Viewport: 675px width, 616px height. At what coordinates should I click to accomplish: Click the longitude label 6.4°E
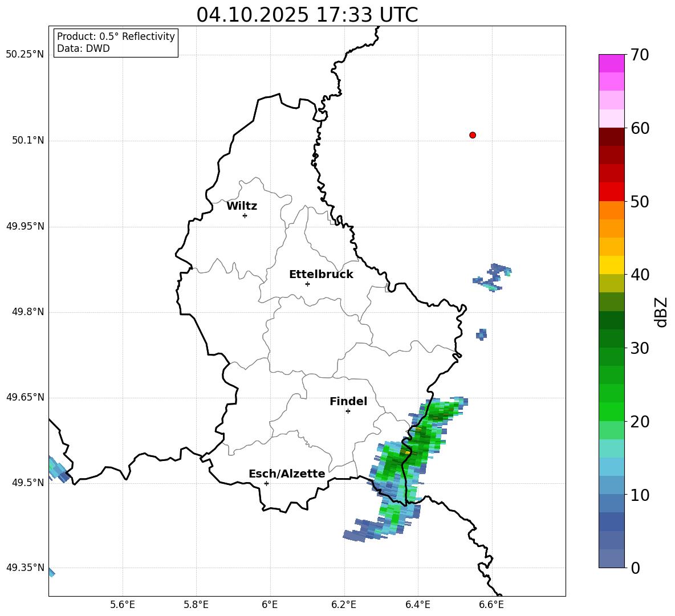coord(417,605)
